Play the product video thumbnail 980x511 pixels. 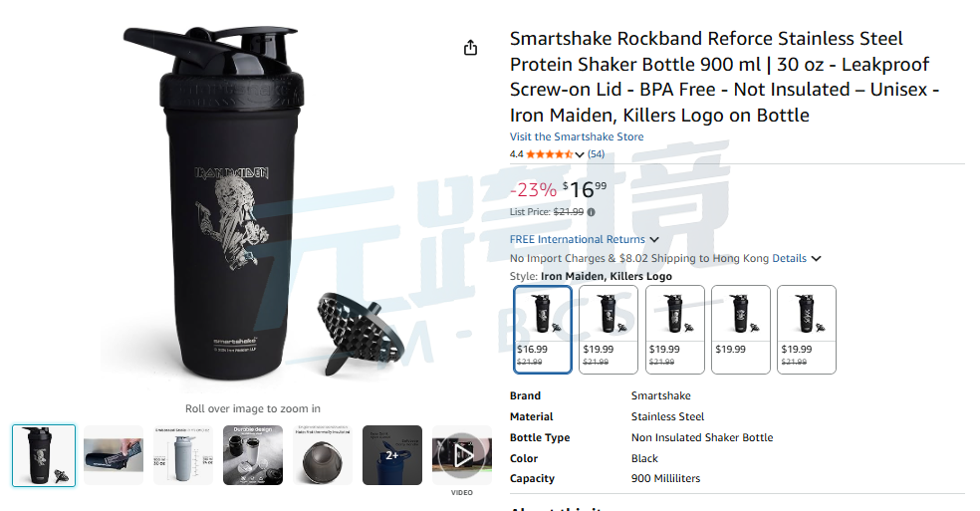[462, 455]
